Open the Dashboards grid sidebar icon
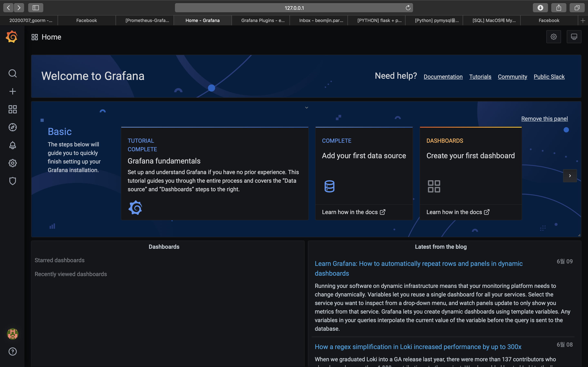588x367 pixels. (x=12, y=109)
